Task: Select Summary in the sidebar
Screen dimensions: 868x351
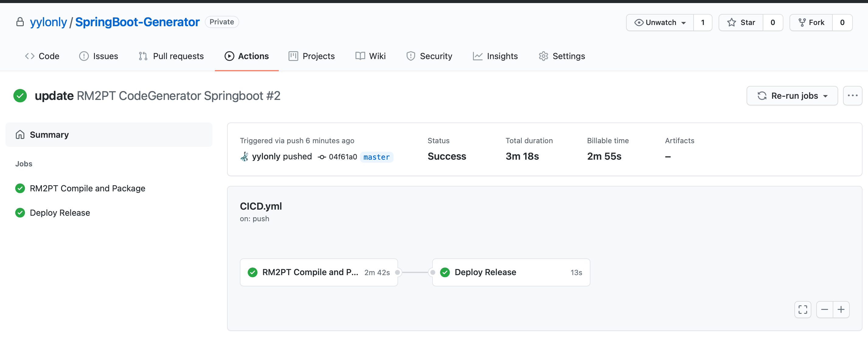Action: coord(109,135)
